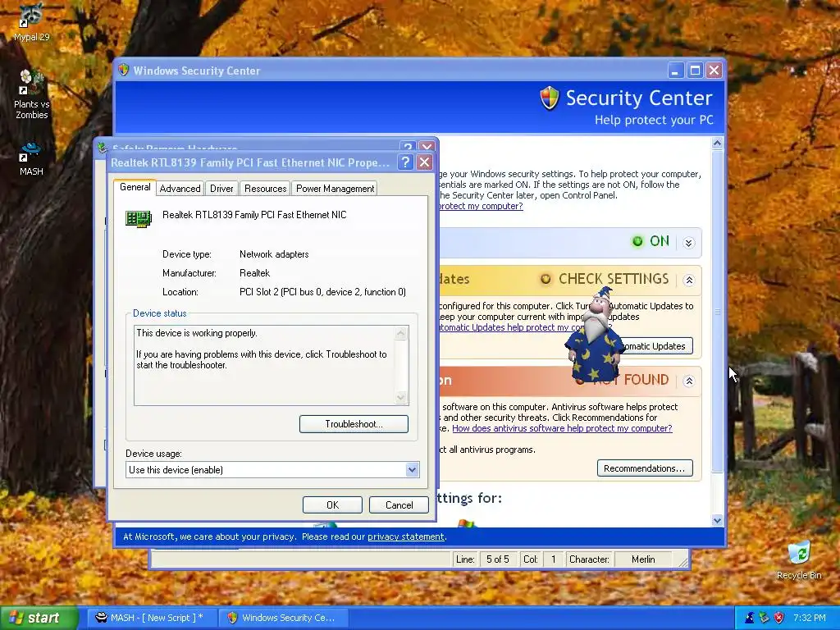Close the Windows Security Center window
840x630 pixels.
pos(714,71)
